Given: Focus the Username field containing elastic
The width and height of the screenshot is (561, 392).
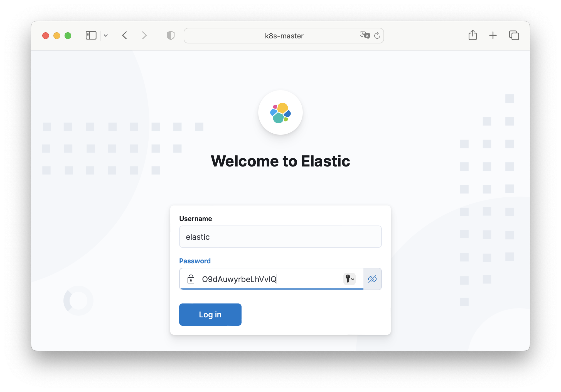Looking at the screenshot, I should [x=280, y=237].
